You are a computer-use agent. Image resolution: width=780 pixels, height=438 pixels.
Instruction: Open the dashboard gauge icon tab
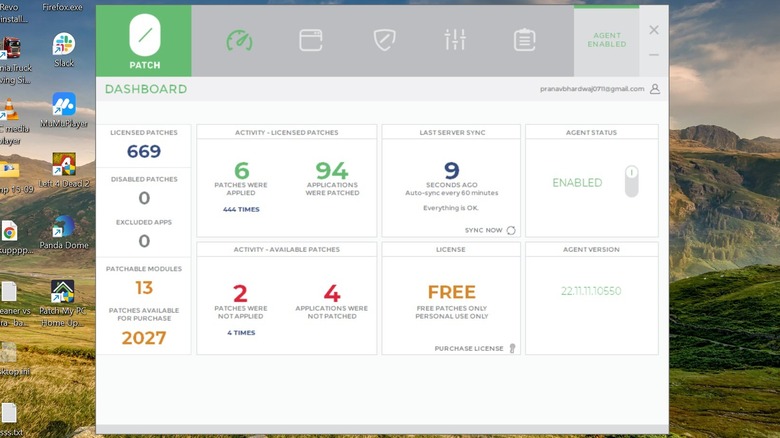[239, 40]
